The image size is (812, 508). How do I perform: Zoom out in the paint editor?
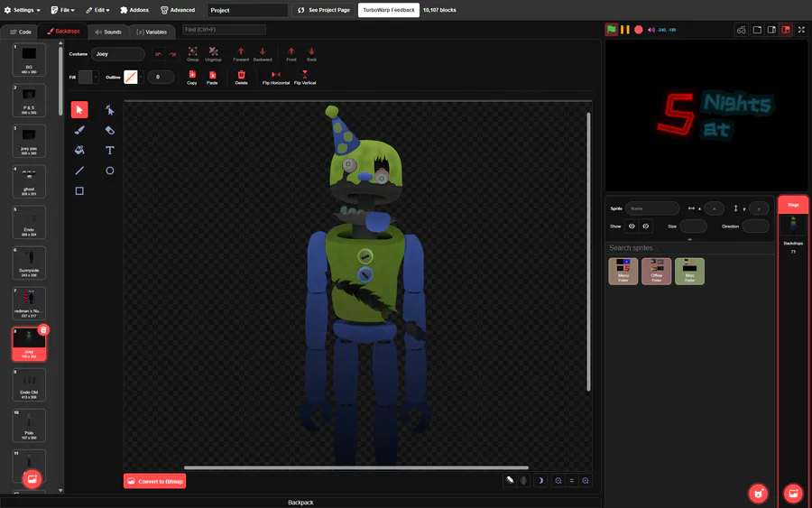point(558,481)
